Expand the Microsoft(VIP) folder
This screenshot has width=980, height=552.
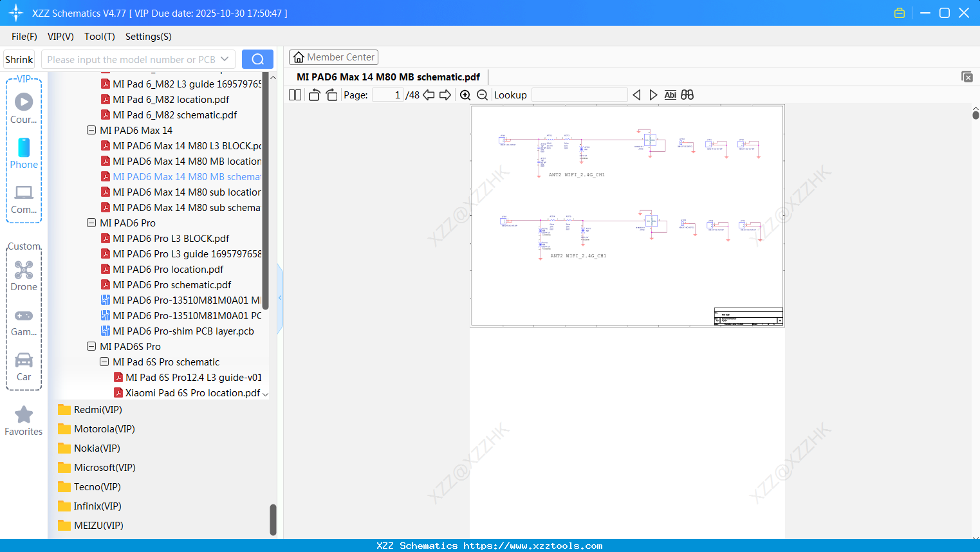97,468
